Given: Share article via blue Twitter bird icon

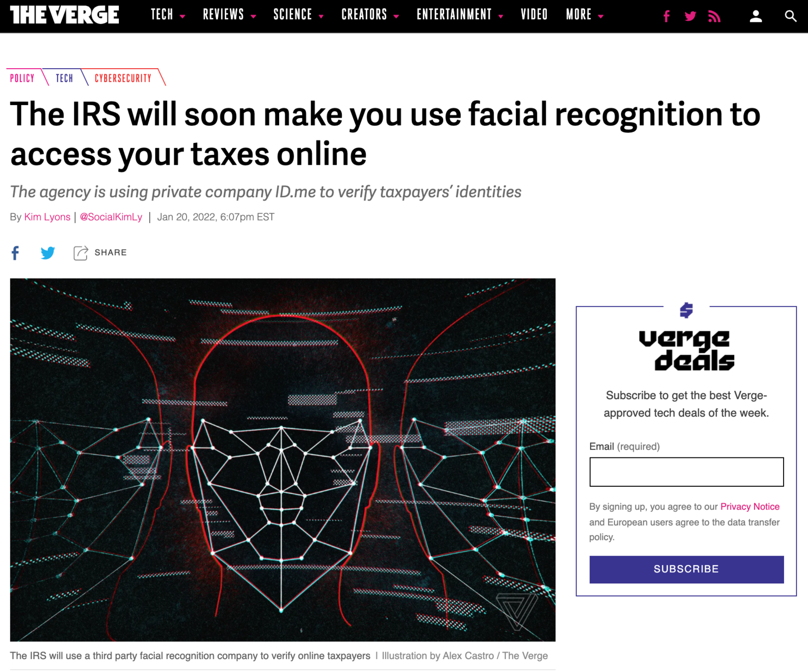Looking at the screenshot, I should (x=48, y=253).
